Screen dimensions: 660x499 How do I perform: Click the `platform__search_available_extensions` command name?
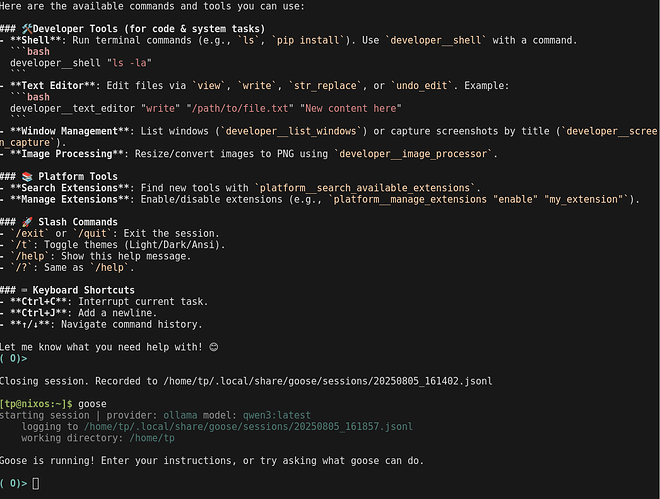(x=367, y=188)
